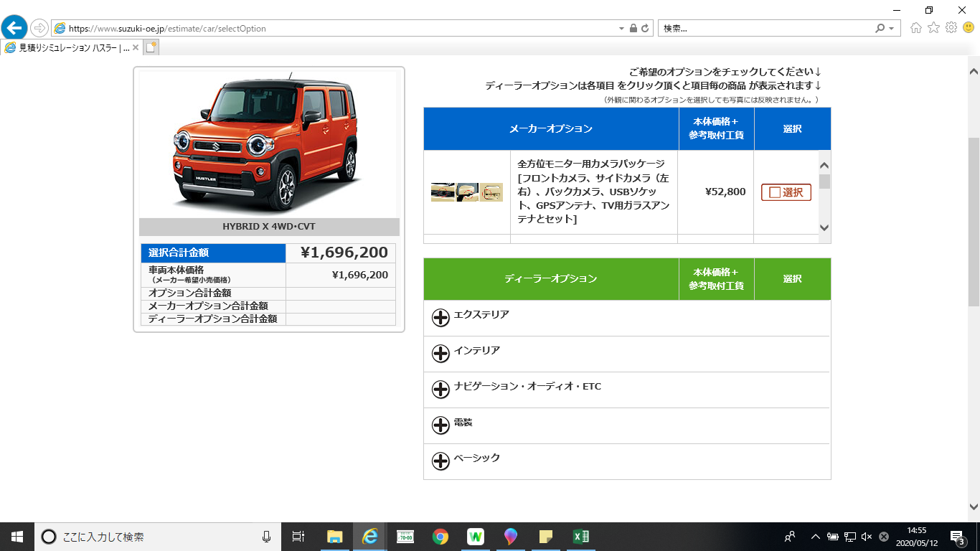
Task: Click the page scrollbar down arrow
Action: 974,506
